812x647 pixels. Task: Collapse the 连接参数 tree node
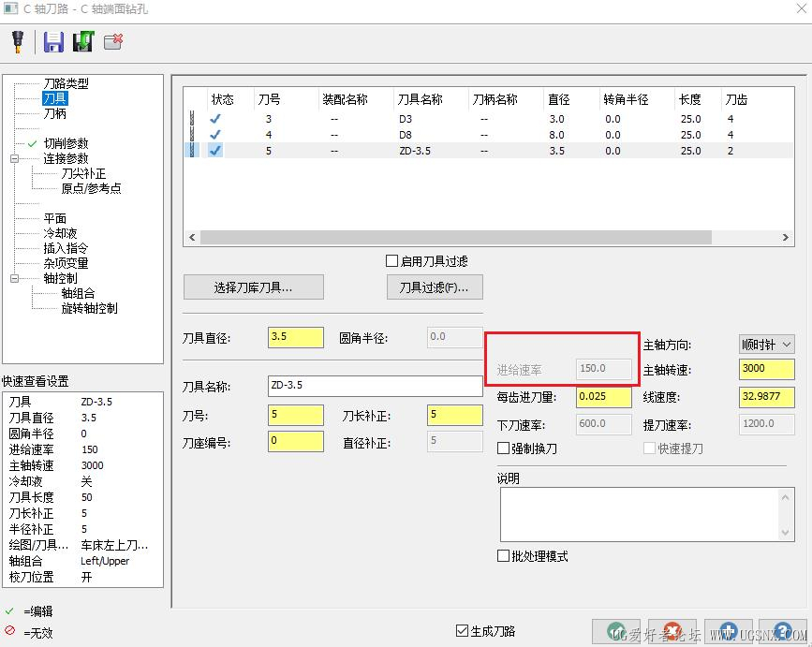pos(14,158)
